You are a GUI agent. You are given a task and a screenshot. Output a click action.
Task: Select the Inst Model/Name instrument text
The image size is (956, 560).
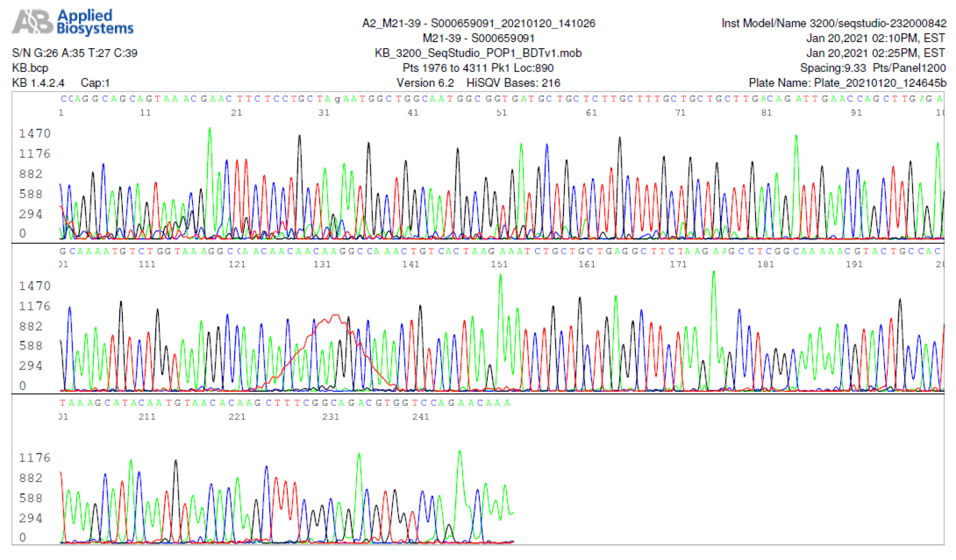click(x=833, y=23)
